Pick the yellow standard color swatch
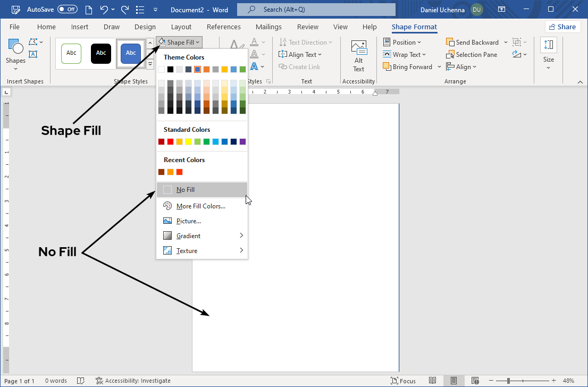The height and width of the screenshot is (387, 588). [188, 142]
